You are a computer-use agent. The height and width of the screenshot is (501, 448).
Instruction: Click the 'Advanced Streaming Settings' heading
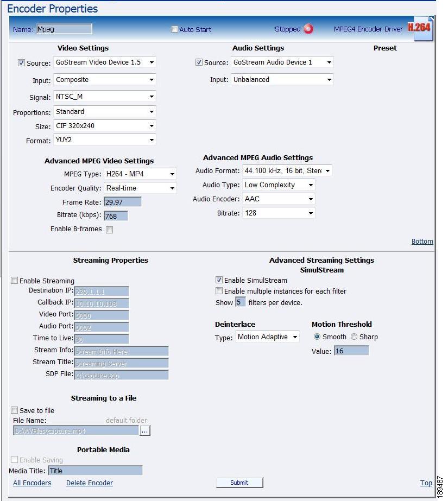321,261
